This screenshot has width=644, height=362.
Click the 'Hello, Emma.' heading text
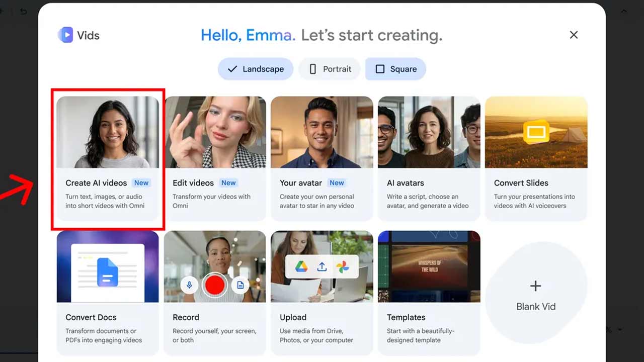(x=248, y=35)
